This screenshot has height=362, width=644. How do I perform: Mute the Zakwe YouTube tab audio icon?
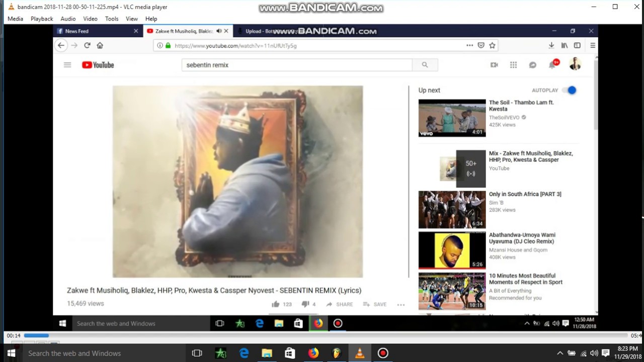[219, 31]
